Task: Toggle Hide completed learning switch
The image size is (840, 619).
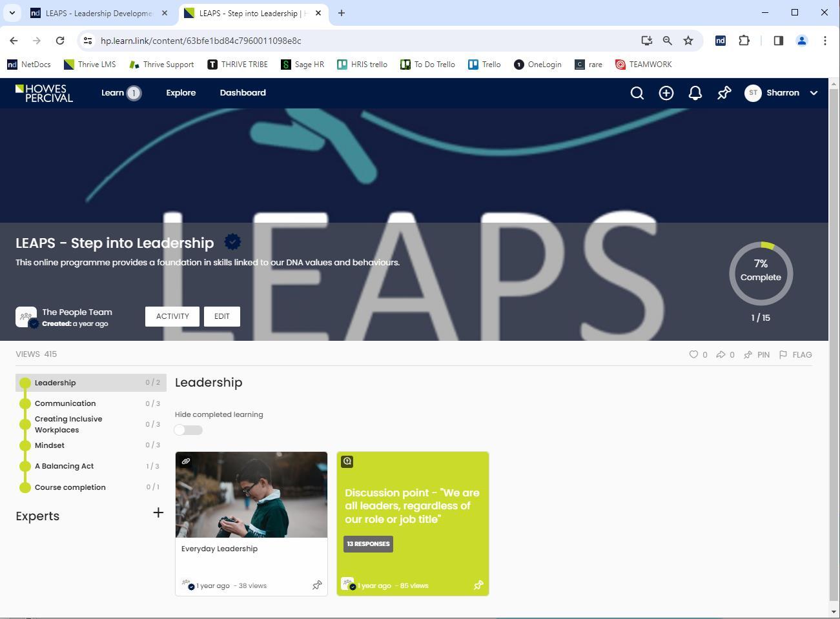Action: [189, 430]
